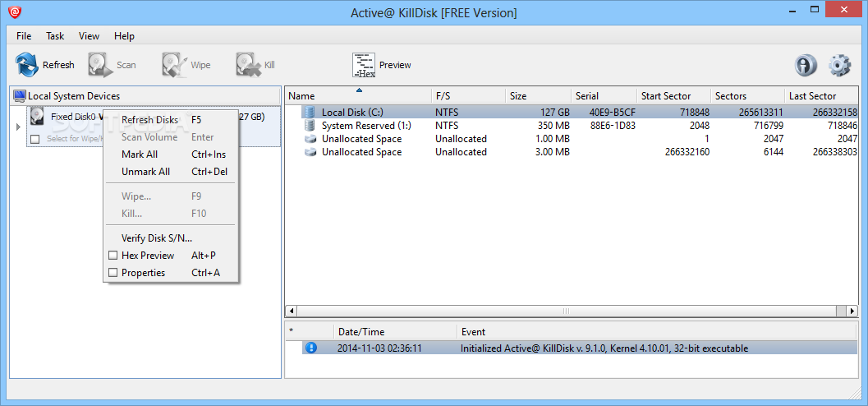Screen dimensions: 868x406
Task: Open the Settings gear icon
Action: click(x=839, y=66)
